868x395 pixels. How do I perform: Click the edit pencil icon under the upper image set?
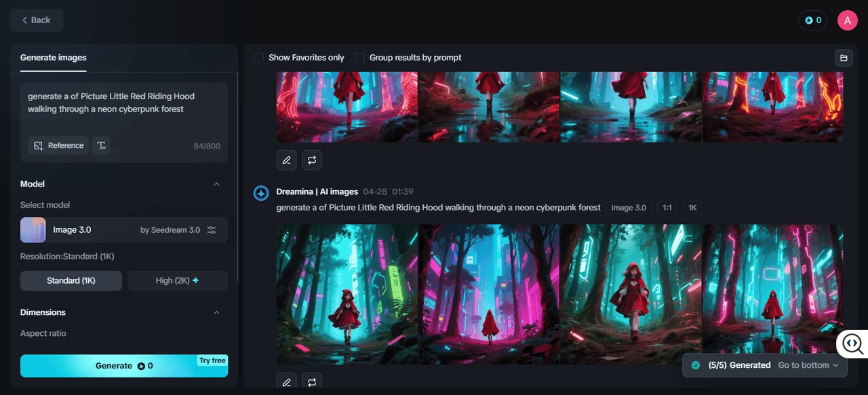286,160
